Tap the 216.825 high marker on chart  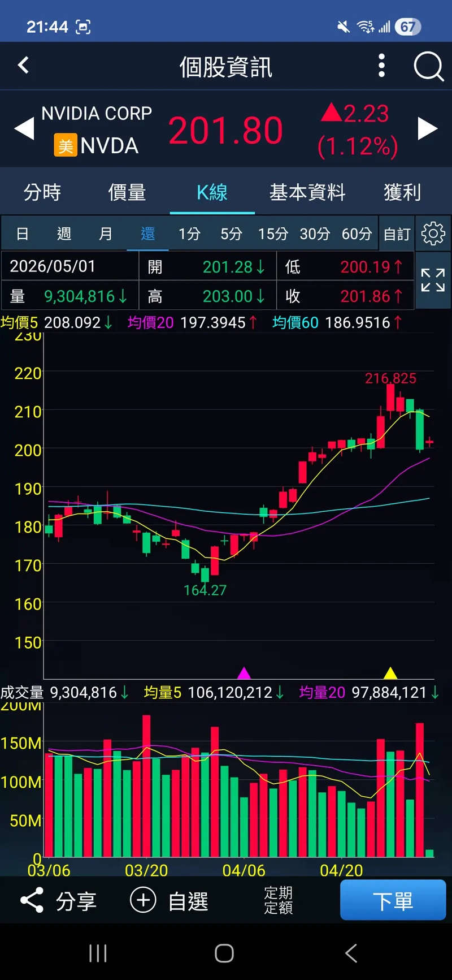pyautogui.click(x=390, y=378)
